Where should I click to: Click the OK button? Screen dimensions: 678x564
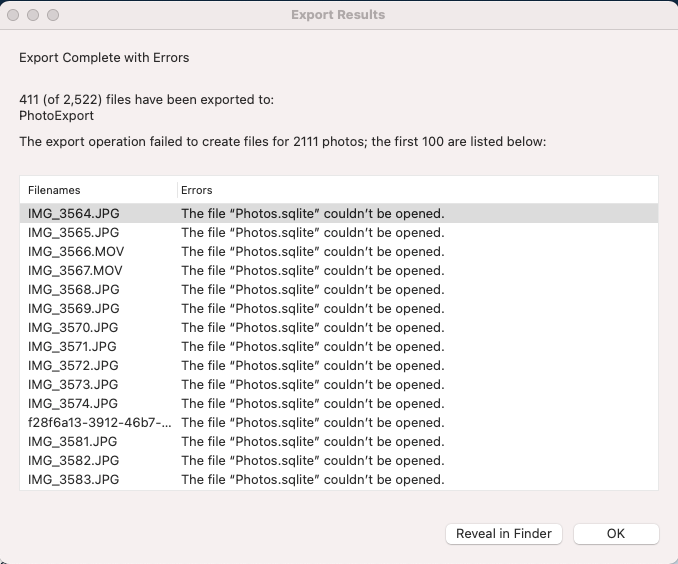coord(616,534)
